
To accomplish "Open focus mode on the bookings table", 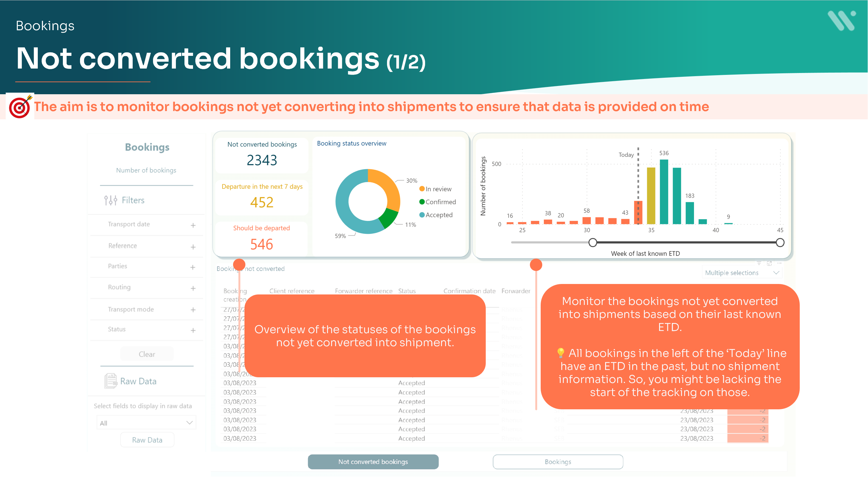I will [769, 263].
